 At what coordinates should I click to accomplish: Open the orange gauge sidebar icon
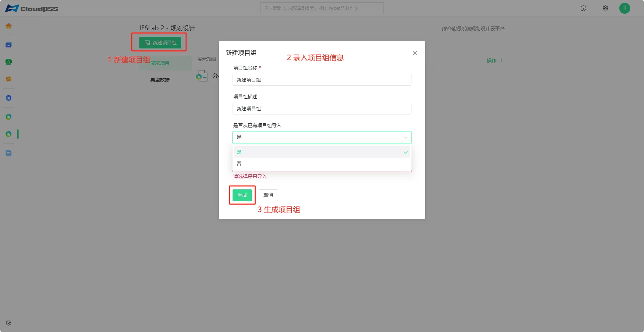click(x=9, y=79)
